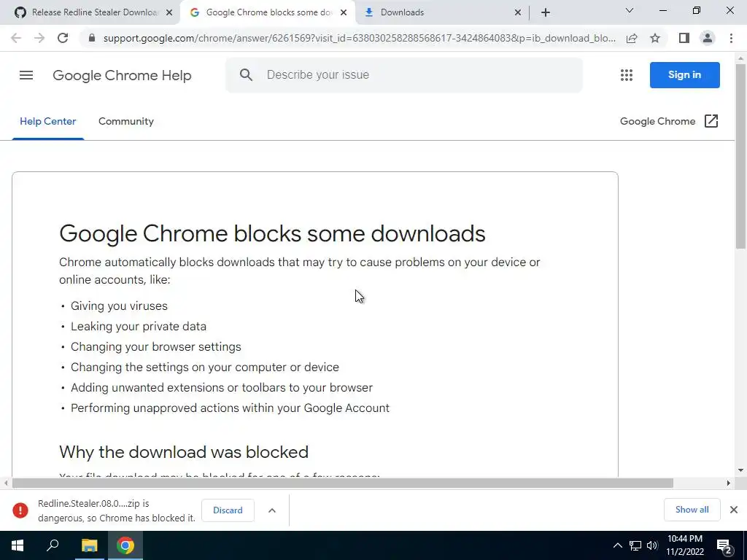Viewport: 747px width, 560px height.
Task: Open the volume control in tray
Action: (652, 545)
